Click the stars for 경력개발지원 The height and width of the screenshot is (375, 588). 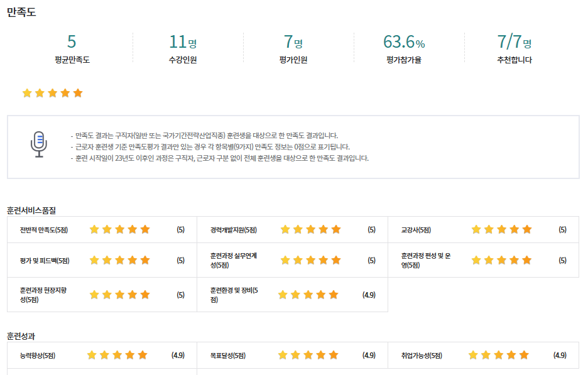coord(310,230)
